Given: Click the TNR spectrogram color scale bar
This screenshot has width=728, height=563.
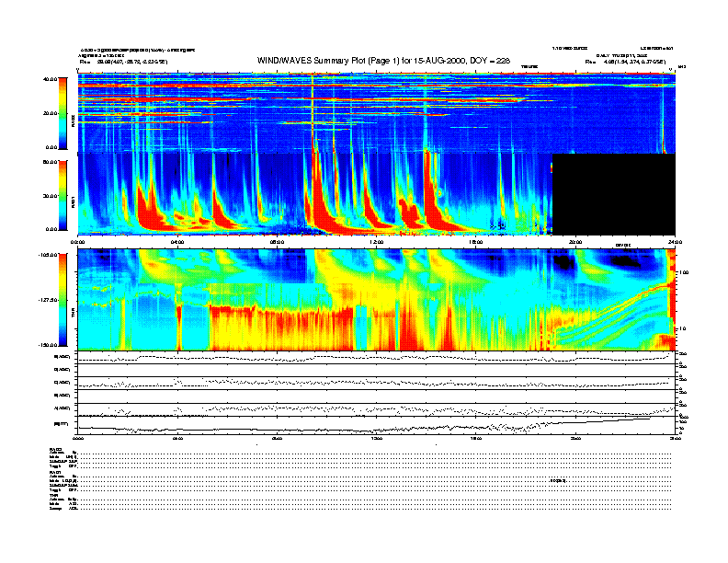Looking at the screenshot, I should [x=63, y=300].
